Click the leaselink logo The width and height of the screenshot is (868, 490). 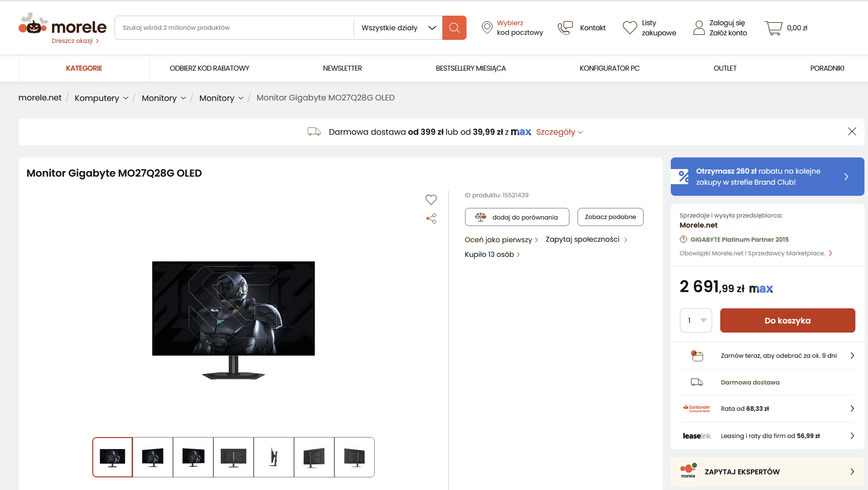pyautogui.click(x=697, y=436)
